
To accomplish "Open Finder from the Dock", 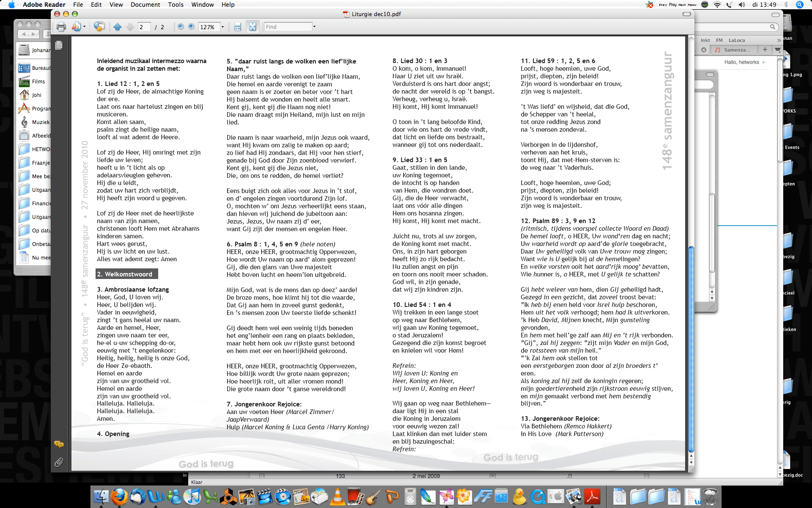I will click(101, 497).
